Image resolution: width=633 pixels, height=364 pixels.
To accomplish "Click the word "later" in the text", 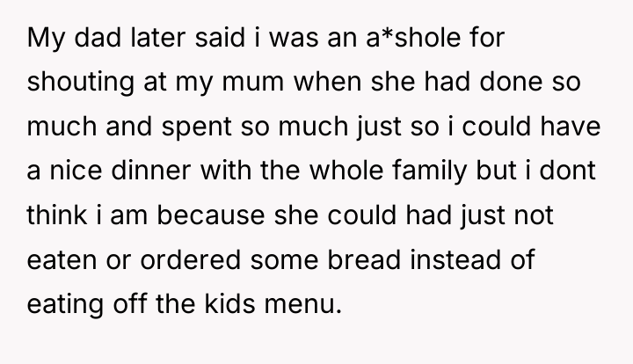I will tap(158, 38).
